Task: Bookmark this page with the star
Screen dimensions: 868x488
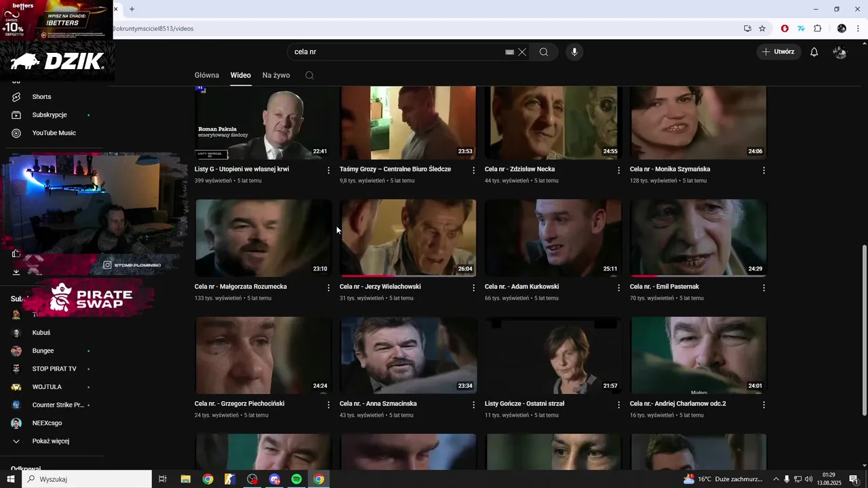Action: (762, 28)
